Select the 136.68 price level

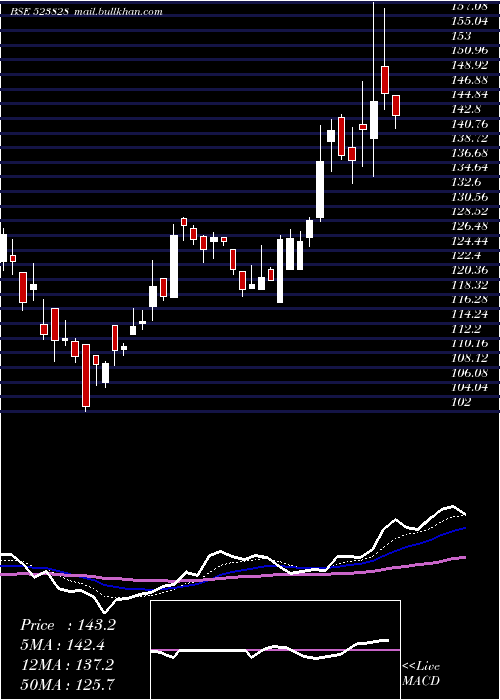[x=469, y=153]
